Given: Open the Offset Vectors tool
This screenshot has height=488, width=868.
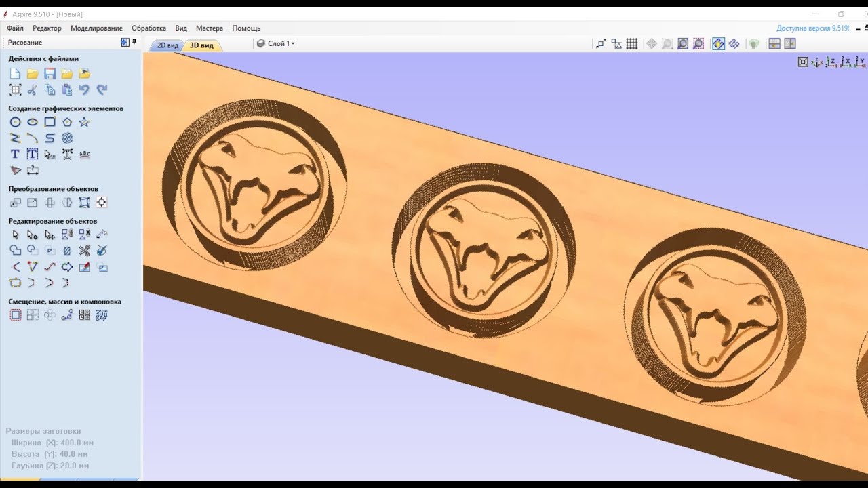Looking at the screenshot, I should point(15,315).
